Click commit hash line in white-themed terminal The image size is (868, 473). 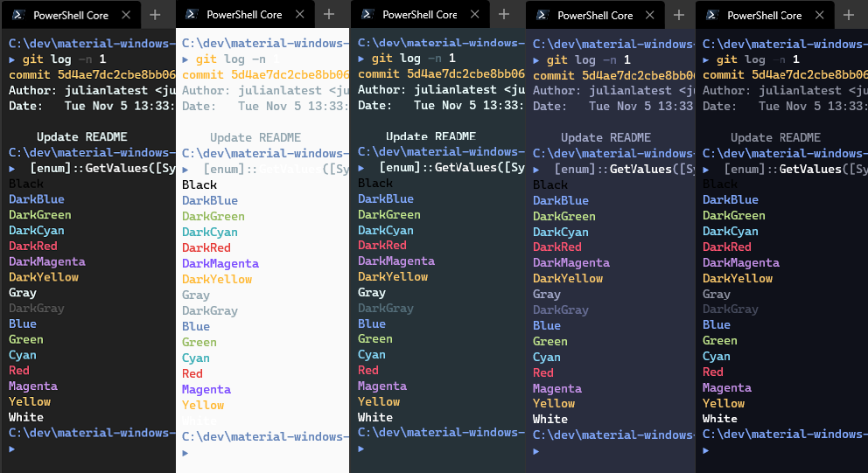(266, 74)
